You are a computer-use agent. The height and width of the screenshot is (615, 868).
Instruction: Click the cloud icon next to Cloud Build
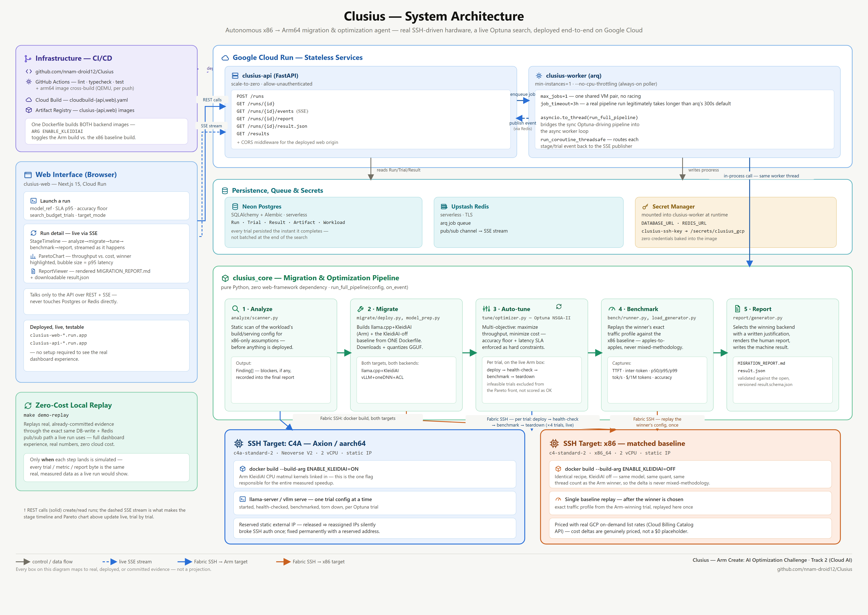point(29,100)
